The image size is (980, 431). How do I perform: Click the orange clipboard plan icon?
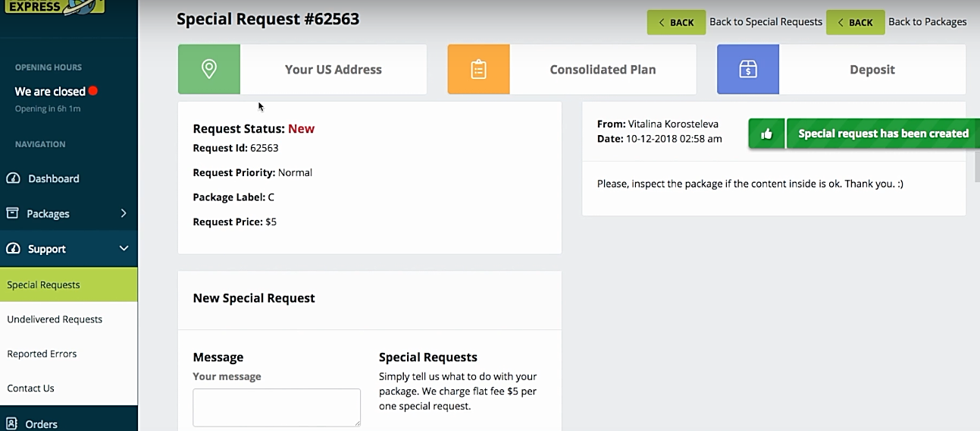click(x=478, y=69)
